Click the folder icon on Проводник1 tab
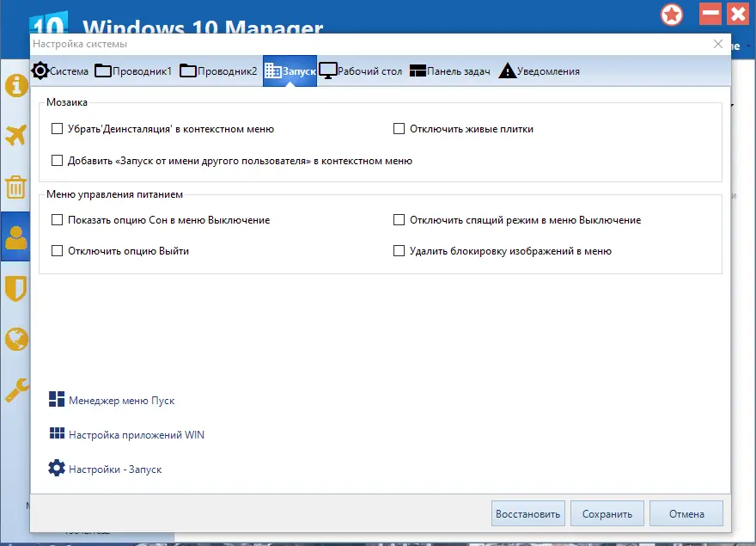This screenshot has height=546, width=756. [103, 71]
